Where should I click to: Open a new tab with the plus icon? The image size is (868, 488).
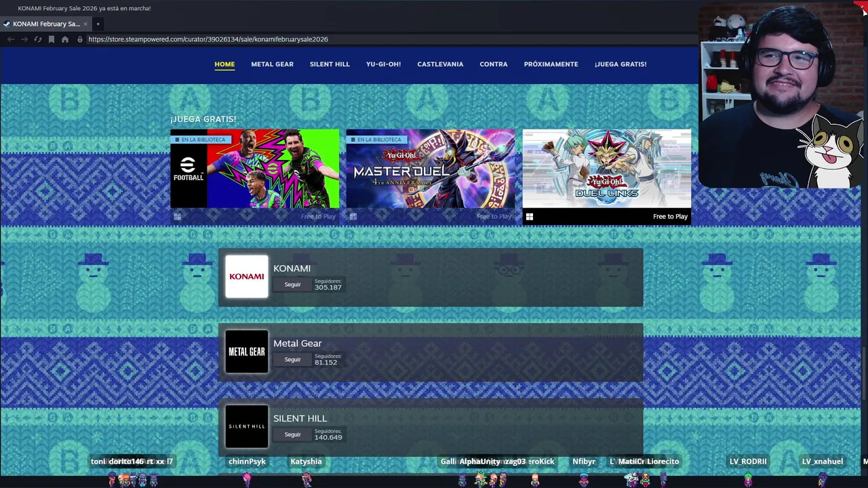pyautogui.click(x=98, y=24)
